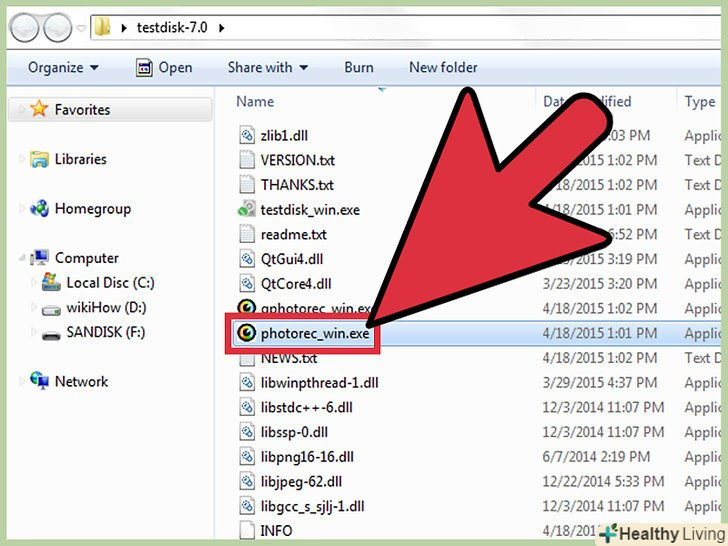Select libstdc++-6.dll file
Screen dimensions: 728x546
pyautogui.click(x=306, y=408)
